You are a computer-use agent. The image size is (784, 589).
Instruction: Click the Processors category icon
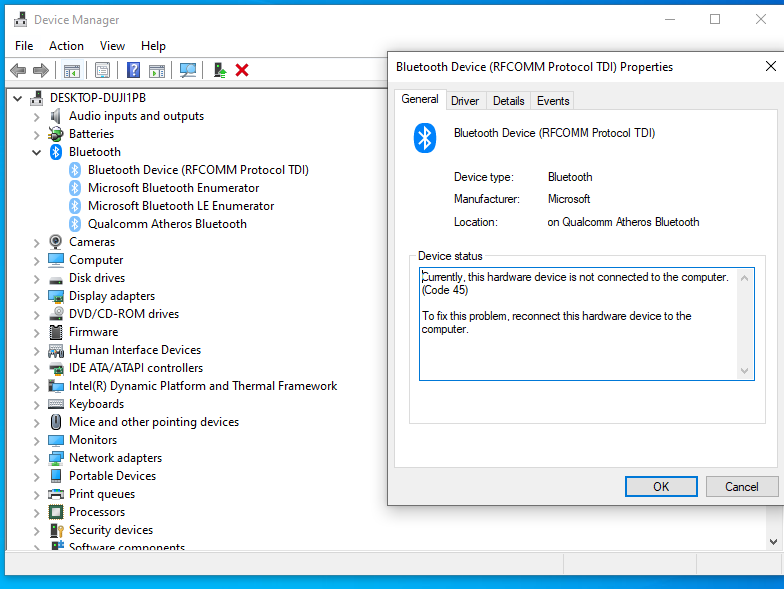click(x=56, y=512)
